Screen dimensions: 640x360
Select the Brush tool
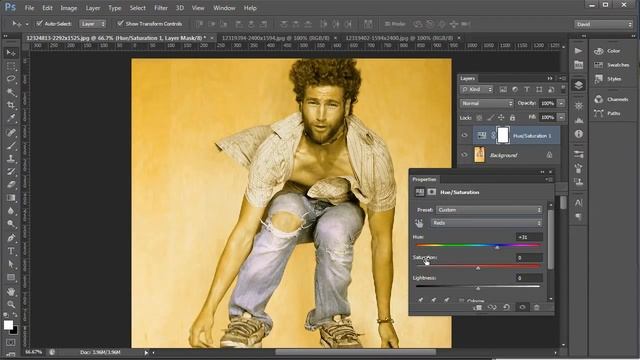(x=11, y=145)
